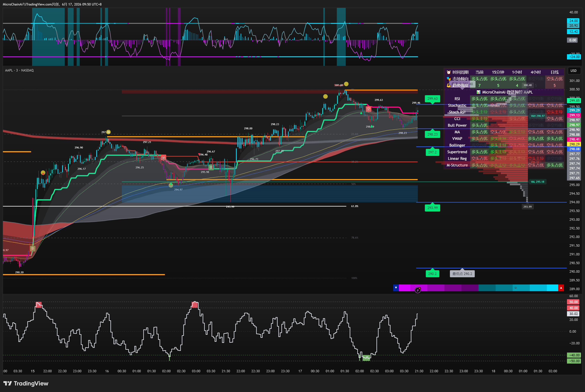Click the 12.42 value on the top indicator axis
This screenshot has width=585, height=392.
[573, 32]
